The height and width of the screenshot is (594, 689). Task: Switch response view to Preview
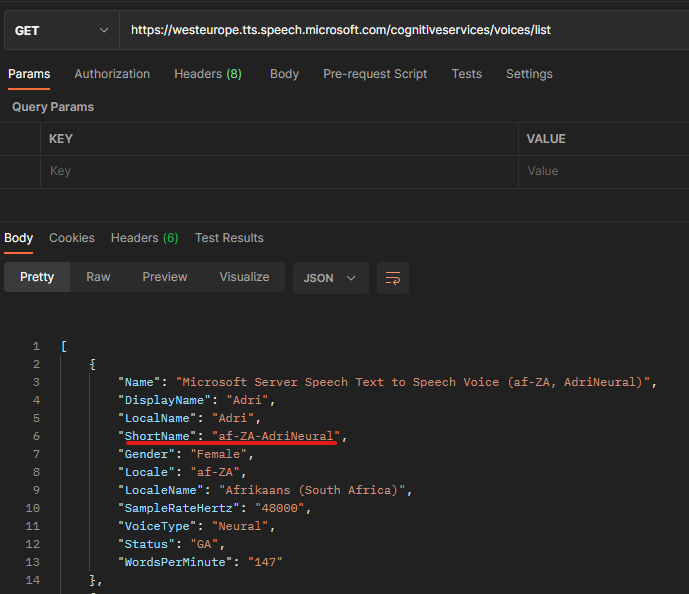[x=165, y=277]
